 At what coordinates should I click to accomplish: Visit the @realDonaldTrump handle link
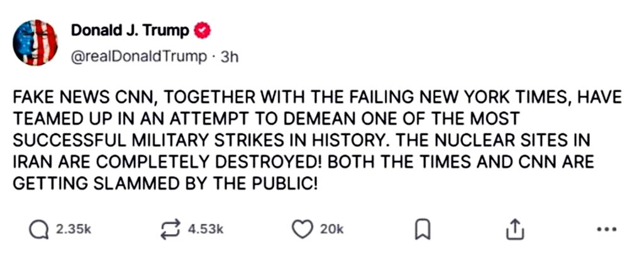point(139,57)
